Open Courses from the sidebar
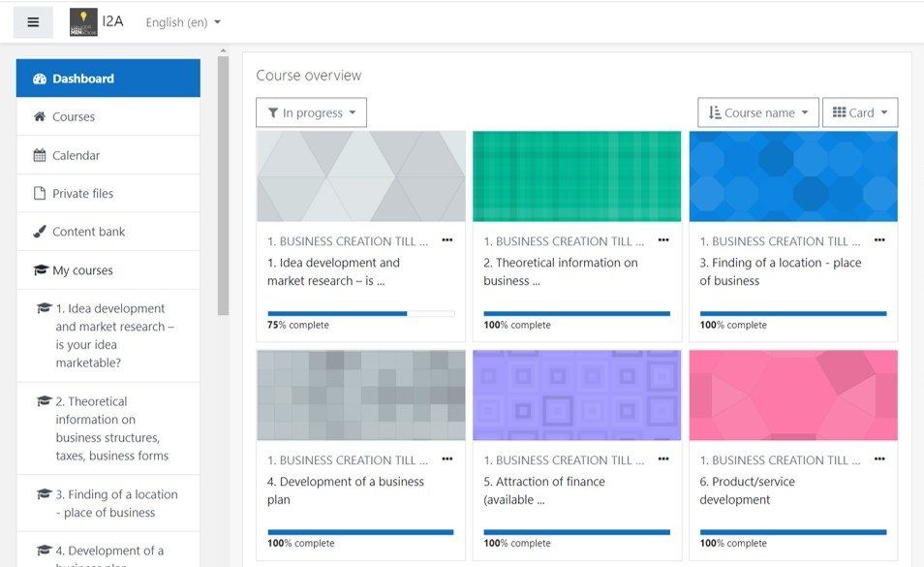Screen dimensions: 924x567 (x=108, y=116)
